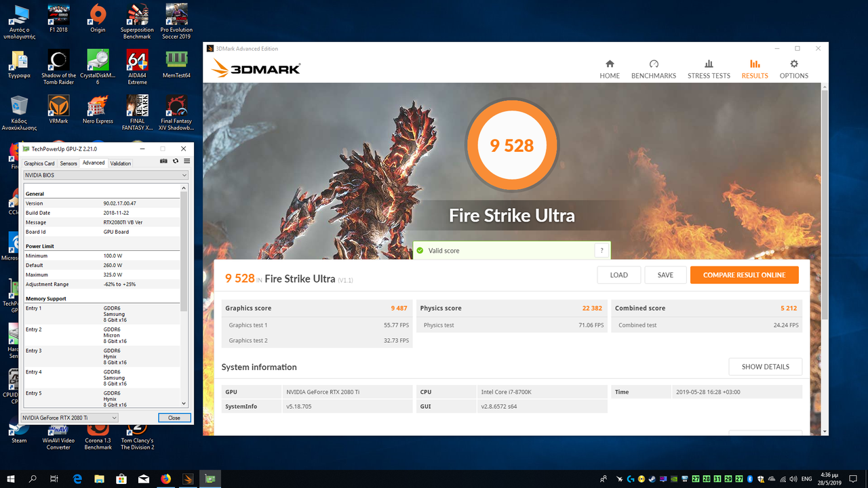
Task: Open Microsoft Edge from the taskbar
Action: click(x=77, y=479)
